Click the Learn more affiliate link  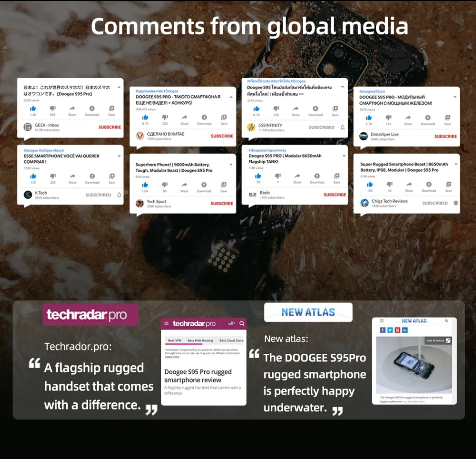[172, 357]
